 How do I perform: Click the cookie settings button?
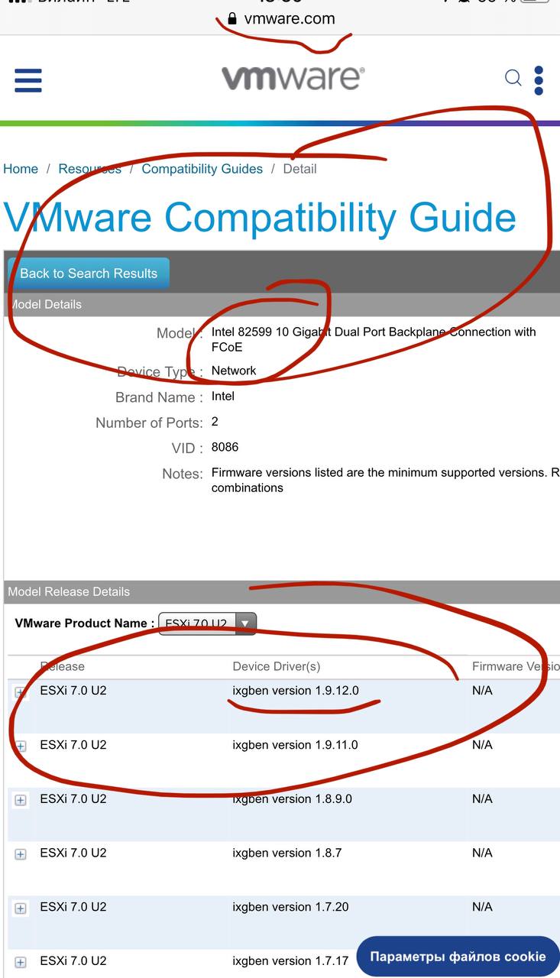pyautogui.click(x=458, y=956)
